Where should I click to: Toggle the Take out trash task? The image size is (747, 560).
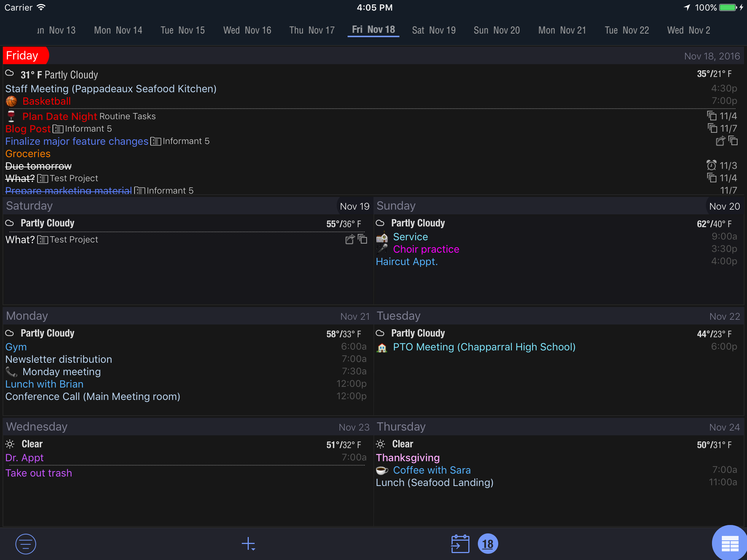click(x=39, y=473)
